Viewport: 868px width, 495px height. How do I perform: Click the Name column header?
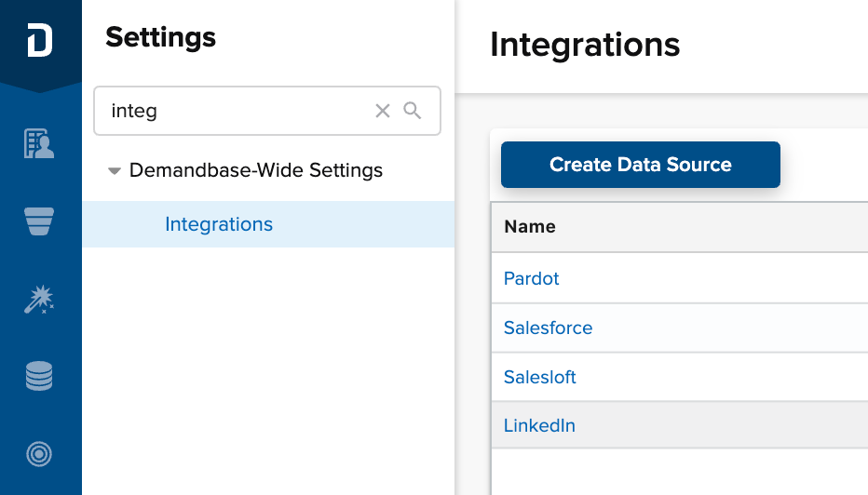(530, 226)
